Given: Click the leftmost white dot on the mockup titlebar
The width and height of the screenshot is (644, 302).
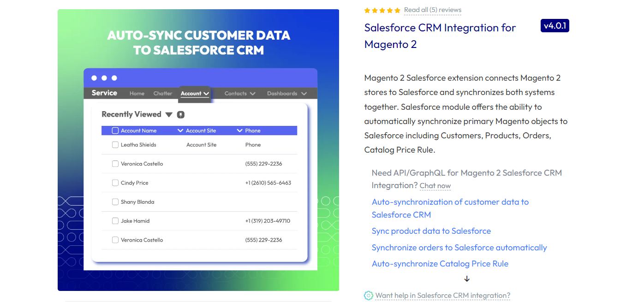Looking at the screenshot, I should click(x=94, y=77).
